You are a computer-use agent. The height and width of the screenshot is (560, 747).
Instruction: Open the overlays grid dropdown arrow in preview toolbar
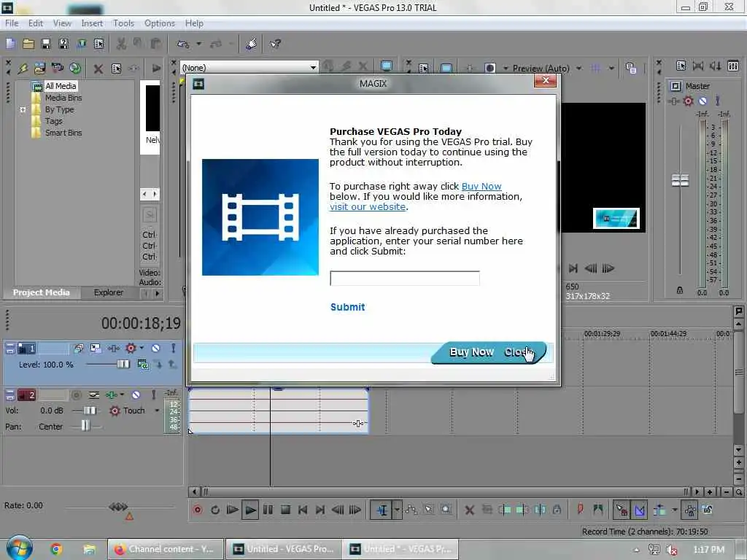coord(611,69)
